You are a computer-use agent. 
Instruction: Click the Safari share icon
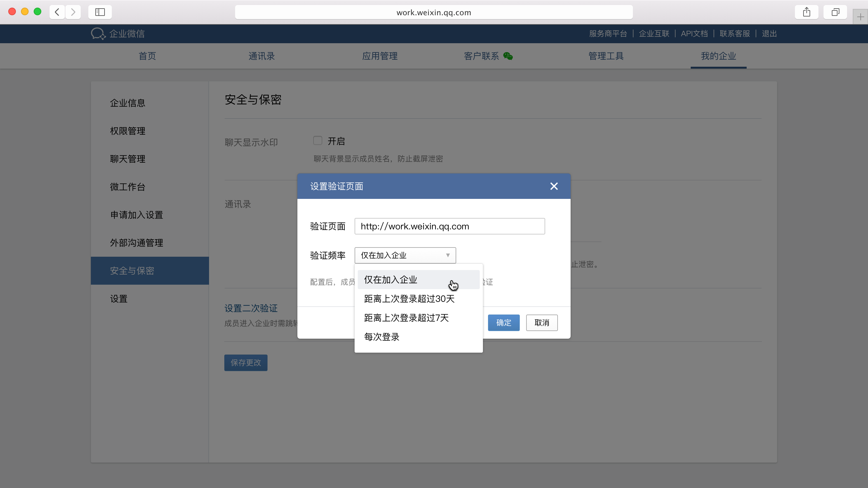click(806, 12)
